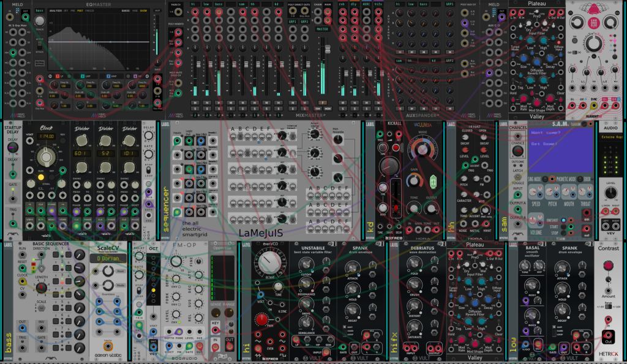The height and width of the screenshot is (364, 627).
Task: Click the LEVEL knob on AUDIO module
Action: (x=610, y=193)
